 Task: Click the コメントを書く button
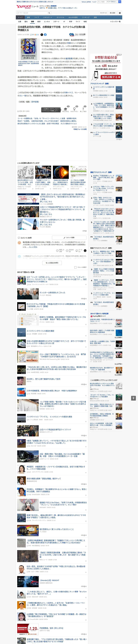click(69, 238)
